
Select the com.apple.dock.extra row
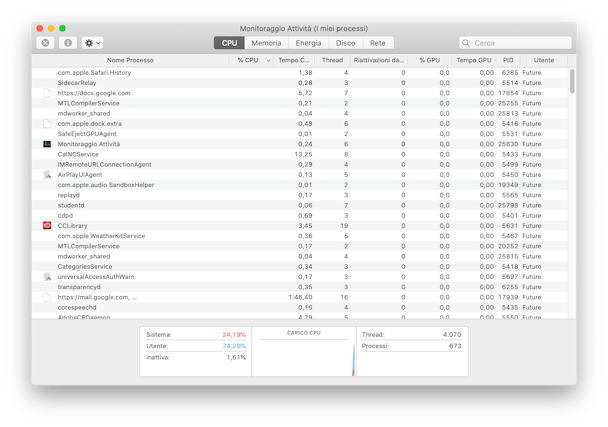tap(300, 124)
